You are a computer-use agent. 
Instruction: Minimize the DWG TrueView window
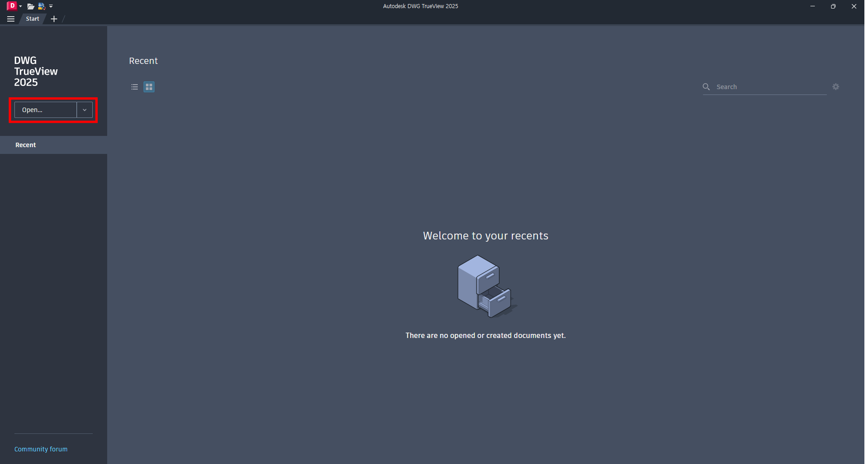[x=813, y=6]
